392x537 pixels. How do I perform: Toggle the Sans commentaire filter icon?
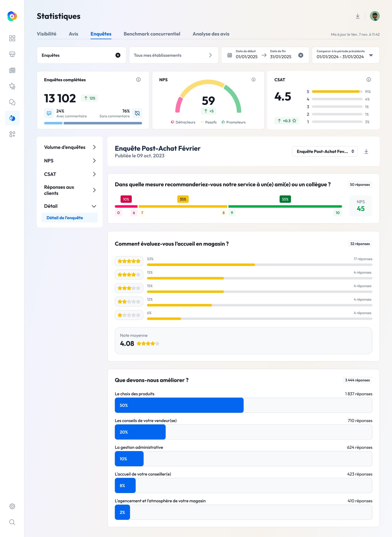pyautogui.click(x=137, y=113)
